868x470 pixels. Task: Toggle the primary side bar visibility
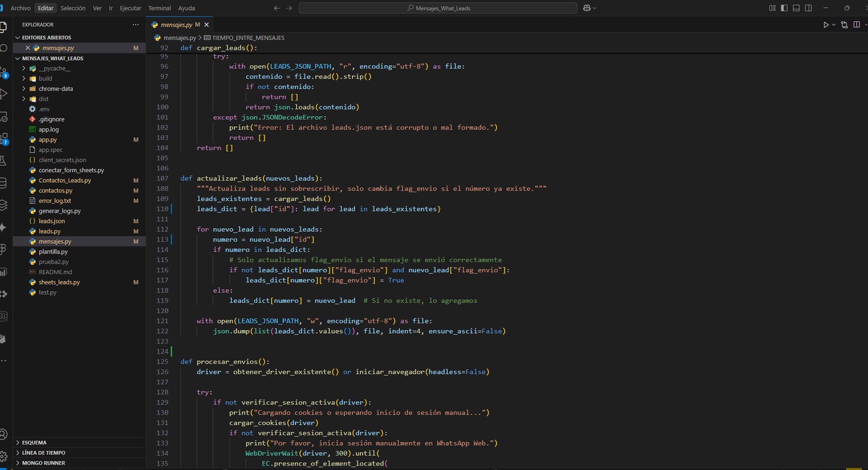(x=784, y=8)
